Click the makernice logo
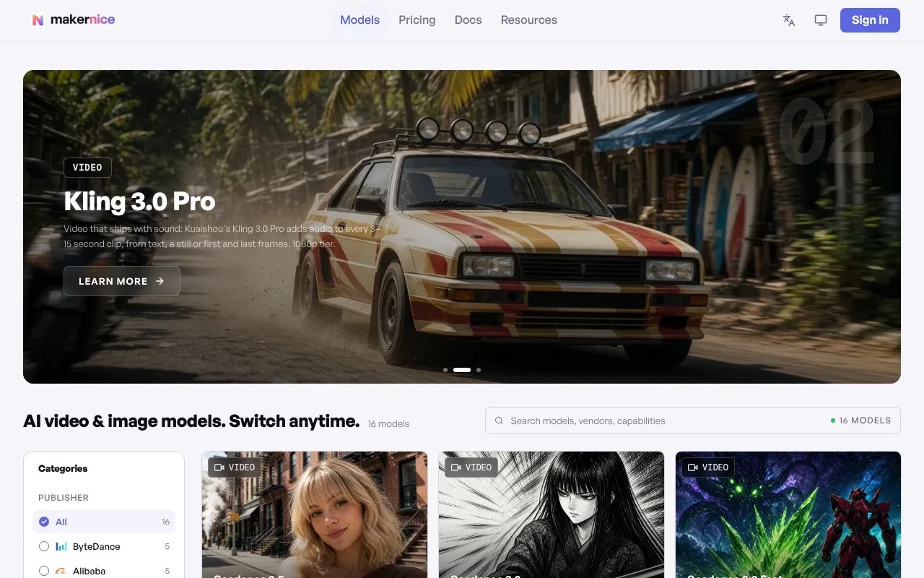The height and width of the screenshot is (578, 924). click(73, 20)
